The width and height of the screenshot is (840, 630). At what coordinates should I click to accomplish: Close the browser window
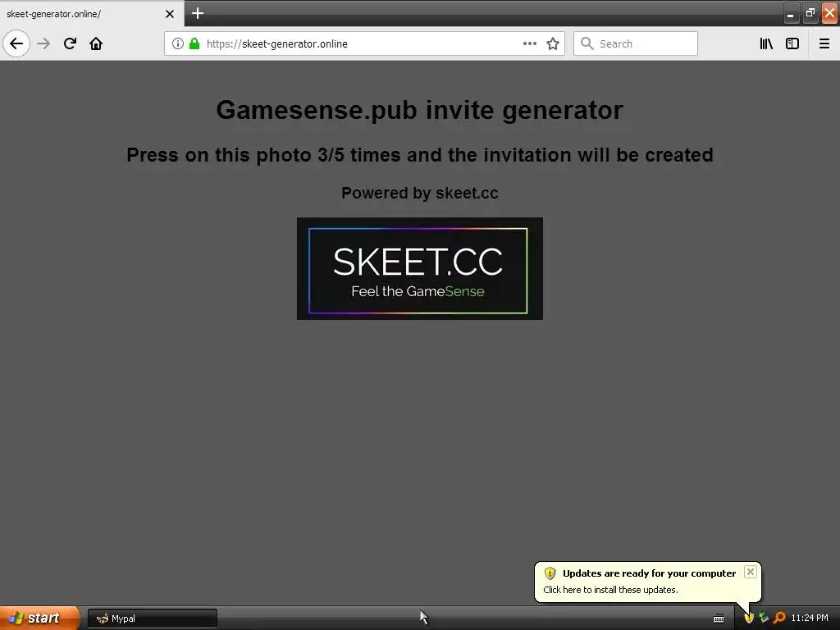829,13
